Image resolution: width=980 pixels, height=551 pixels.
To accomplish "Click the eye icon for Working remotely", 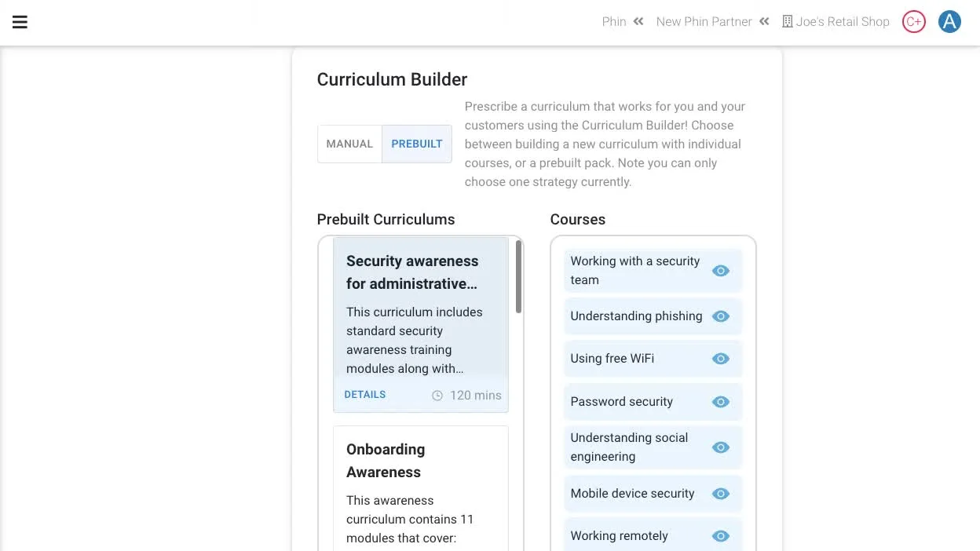I will tap(721, 536).
